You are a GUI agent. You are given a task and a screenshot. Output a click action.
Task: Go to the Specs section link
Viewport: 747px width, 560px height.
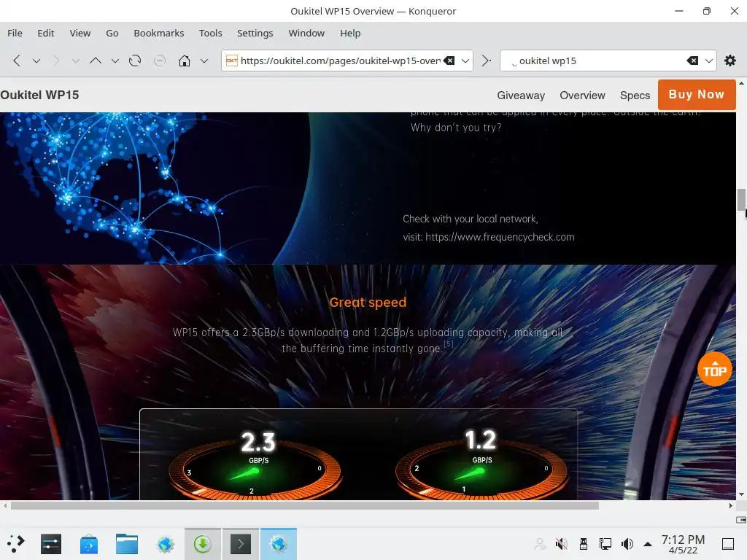(635, 96)
